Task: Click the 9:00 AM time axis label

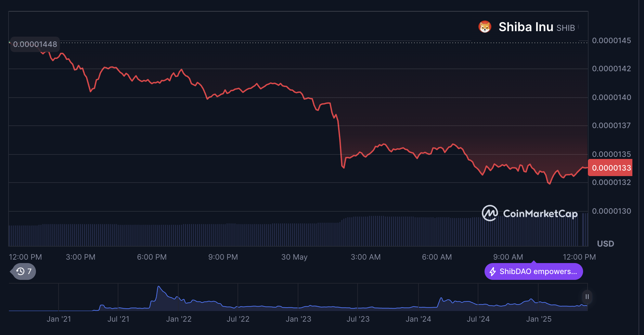Action: tap(508, 257)
